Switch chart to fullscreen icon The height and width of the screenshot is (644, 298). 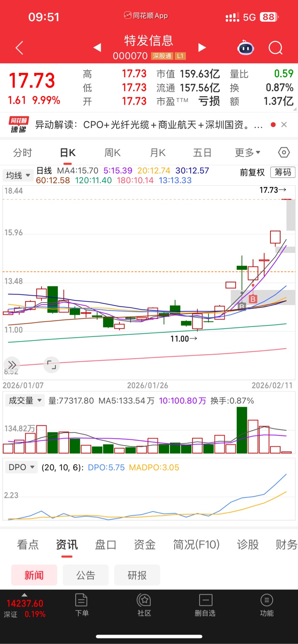pos(52,365)
